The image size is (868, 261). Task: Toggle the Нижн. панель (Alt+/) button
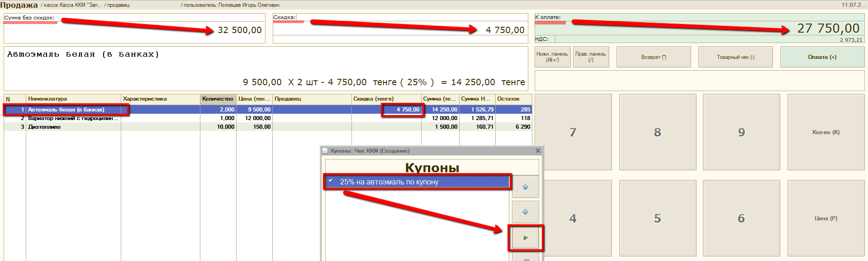552,57
